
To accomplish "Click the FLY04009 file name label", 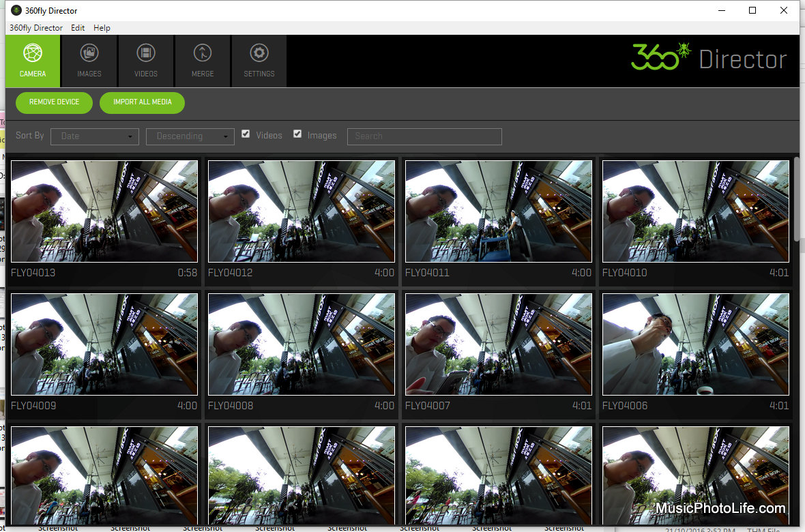I will (33, 406).
